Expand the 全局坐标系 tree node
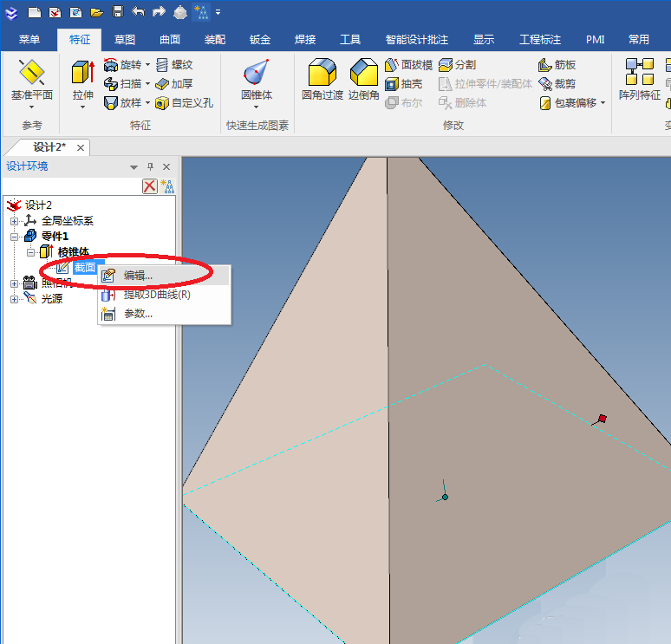This screenshot has width=671, height=644. coord(14,221)
